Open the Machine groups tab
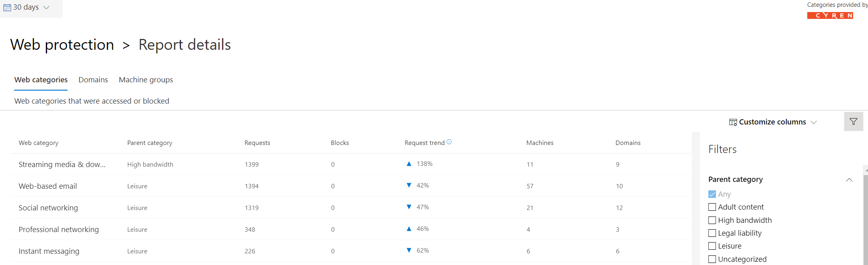This screenshot has width=868, height=265. coord(146,80)
